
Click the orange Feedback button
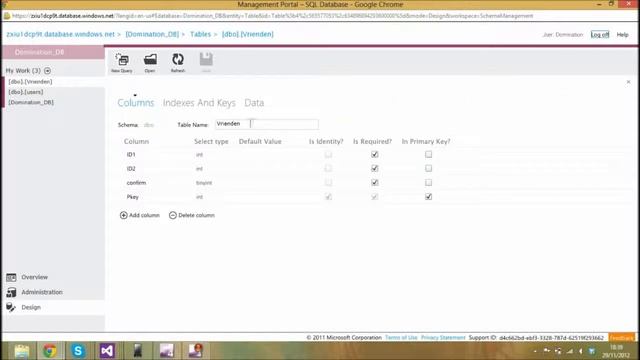point(622,338)
